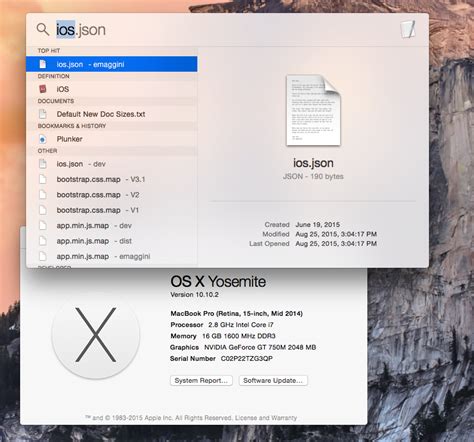Click the Created date June 19, 2015
Viewport: 474px width, 442px height.
point(318,224)
